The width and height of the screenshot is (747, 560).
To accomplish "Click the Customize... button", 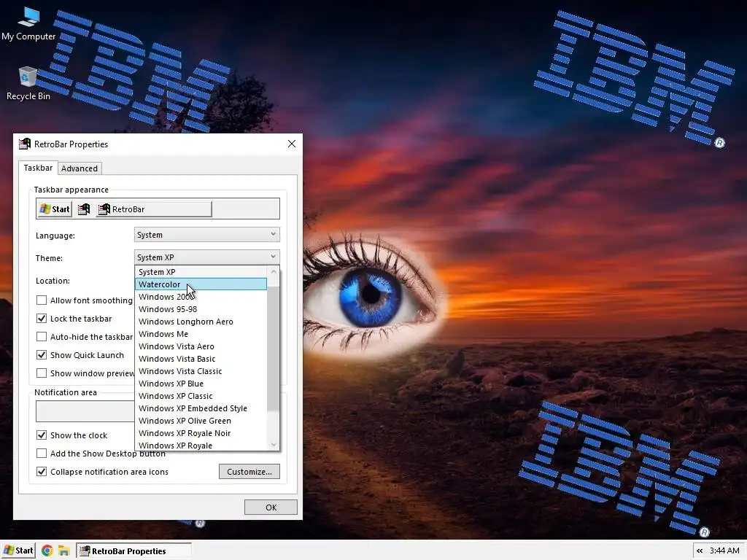I will point(249,472).
